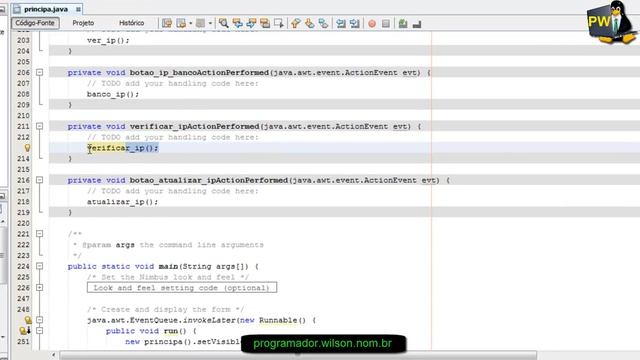640x360 pixels.
Task: Click 'verificar_ipActionPerformed' method name
Action: point(194,127)
